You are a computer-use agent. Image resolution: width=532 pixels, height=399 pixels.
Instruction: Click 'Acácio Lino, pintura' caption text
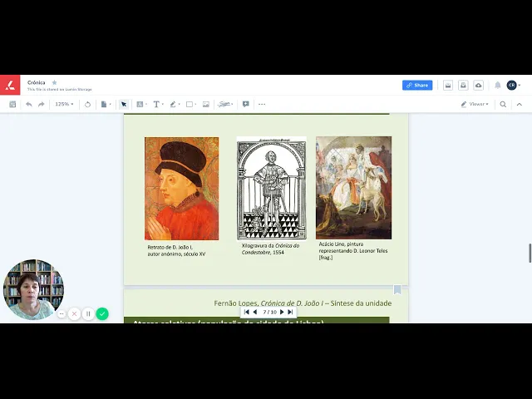pyautogui.click(x=341, y=244)
